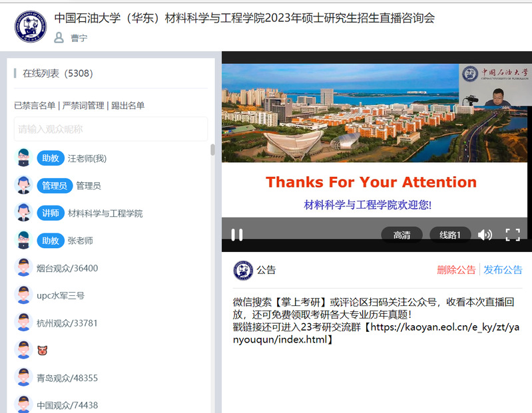Enter fullscreen video mode
The width and height of the screenshot is (532, 413).
pyautogui.click(x=512, y=235)
